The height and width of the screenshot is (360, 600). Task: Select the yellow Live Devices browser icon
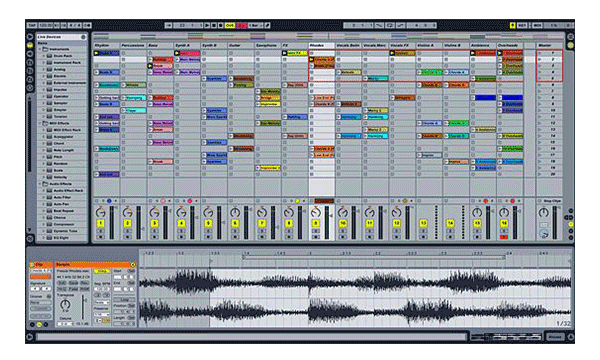tap(30, 45)
